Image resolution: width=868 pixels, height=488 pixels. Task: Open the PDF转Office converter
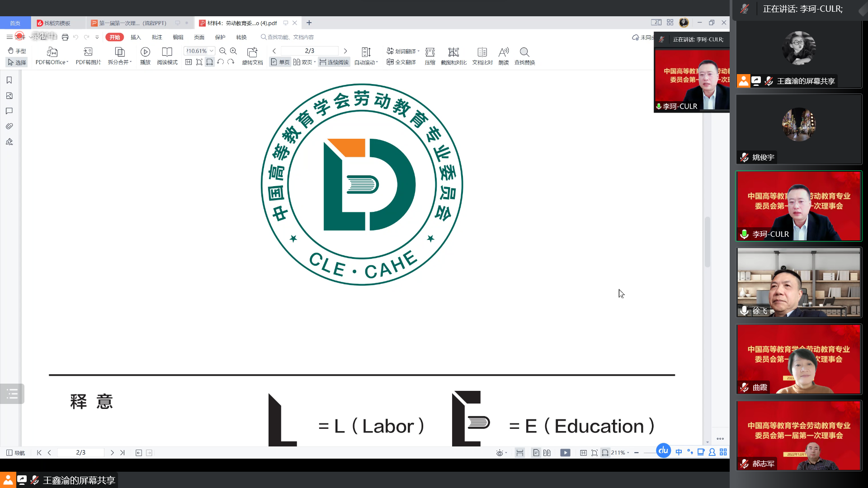click(x=52, y=56)
